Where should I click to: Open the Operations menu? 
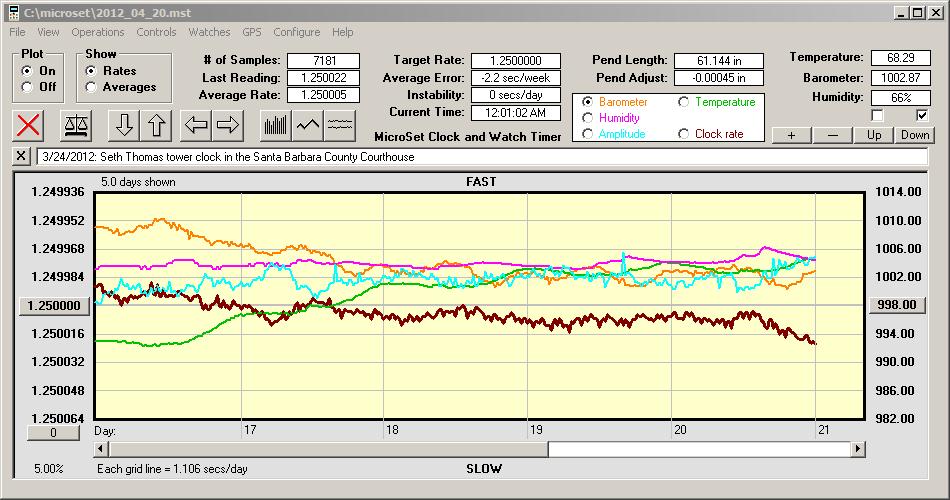click(x=98, y=32)
